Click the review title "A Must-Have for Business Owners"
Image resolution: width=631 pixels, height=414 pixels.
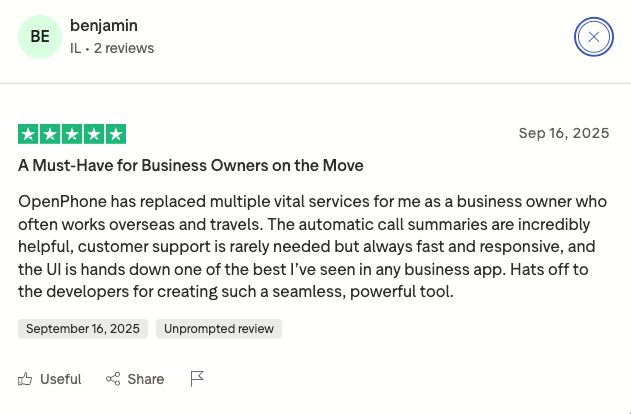190,165
